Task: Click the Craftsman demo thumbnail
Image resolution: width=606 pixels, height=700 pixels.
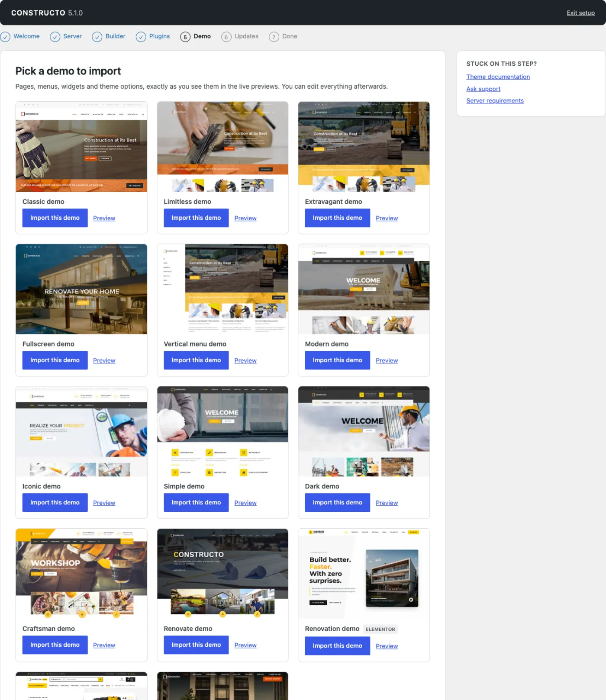Action: (81, 574)
